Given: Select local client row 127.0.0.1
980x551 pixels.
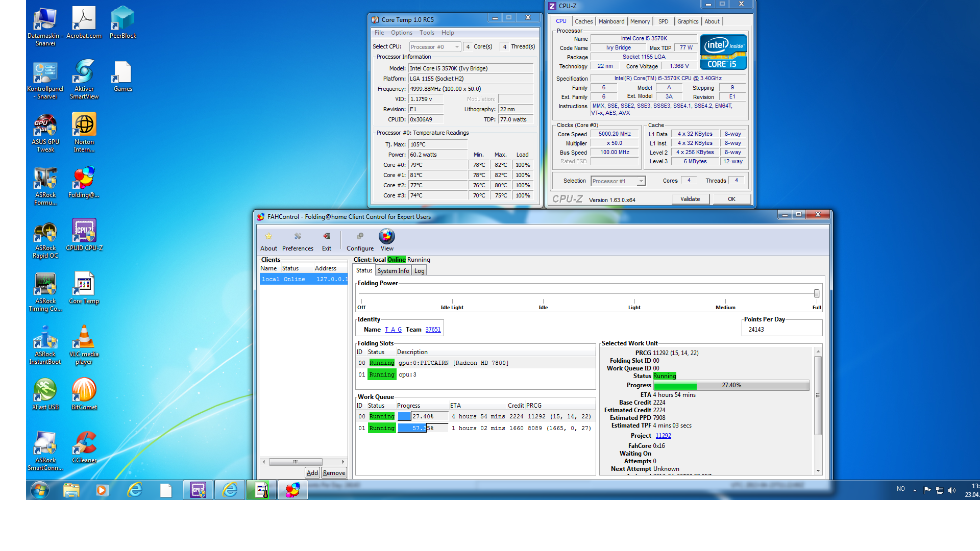Looking at the screenshot, I should (304, 279).
